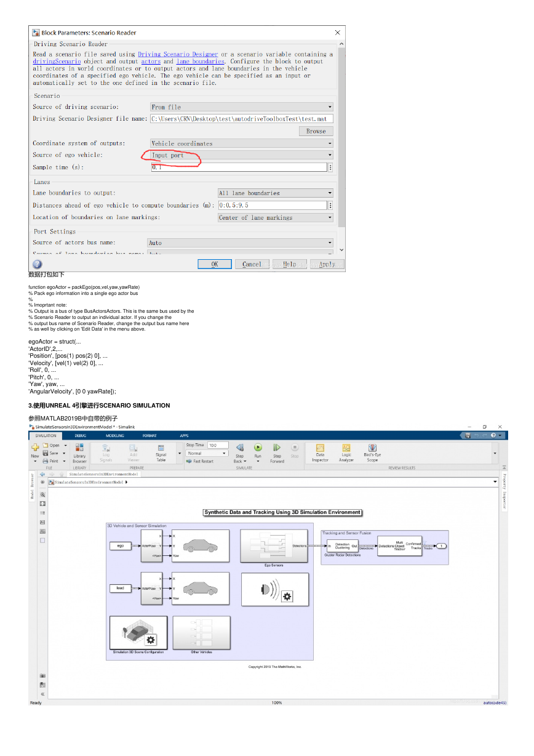Open the actors link in the description

151,62
